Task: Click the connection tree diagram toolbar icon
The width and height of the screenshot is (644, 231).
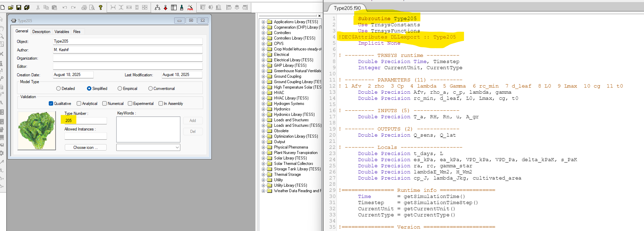Action: (x=157, y=7)
